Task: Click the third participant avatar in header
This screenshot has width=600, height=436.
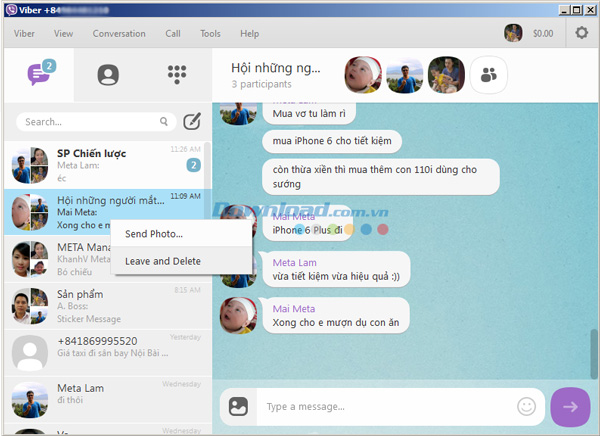Action: pyautogui.click(x=446, y=75)
